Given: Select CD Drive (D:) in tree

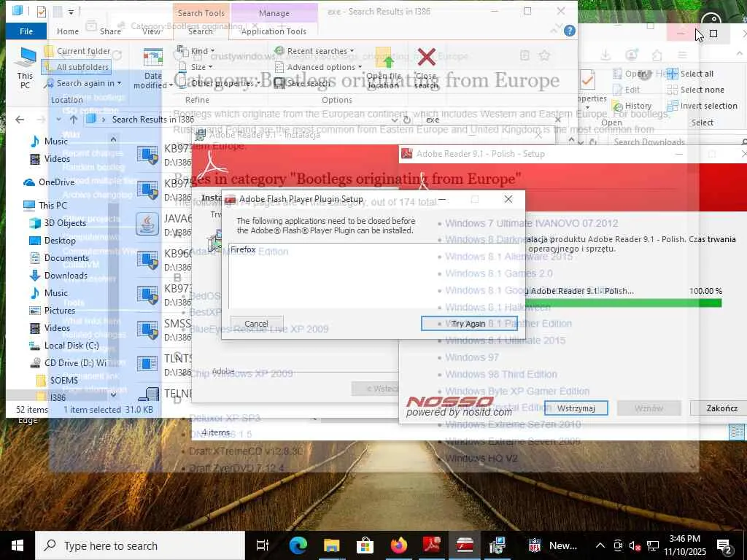Looking at the screenshot, I should pyautogui.click(x=68, y=363).
